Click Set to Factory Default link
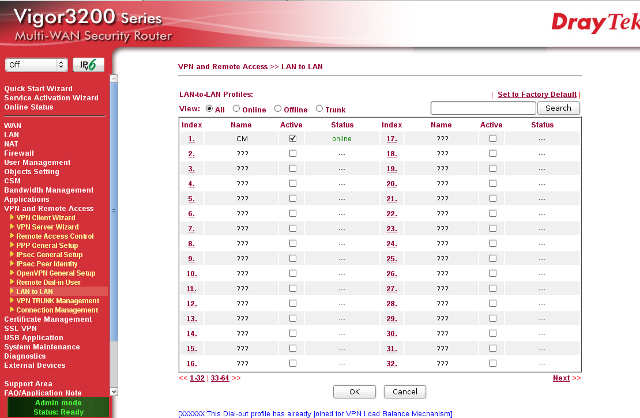640x418 pixels. click(537, 94)
